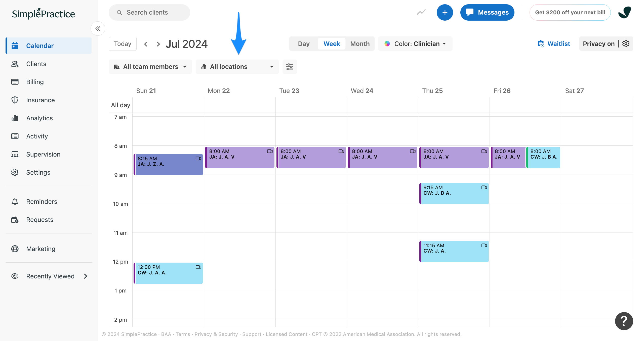Go to next week arrow
The width and height of the screenshot is (644, 341).
point(158,44)
